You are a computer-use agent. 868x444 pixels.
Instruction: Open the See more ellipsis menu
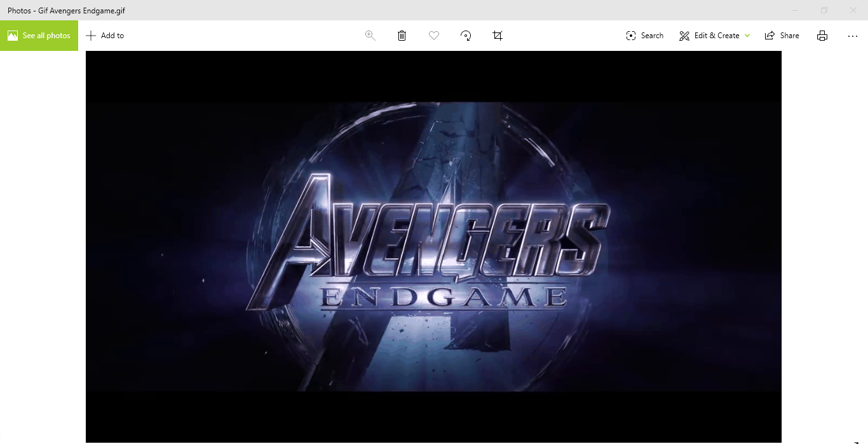click(852, 36)
